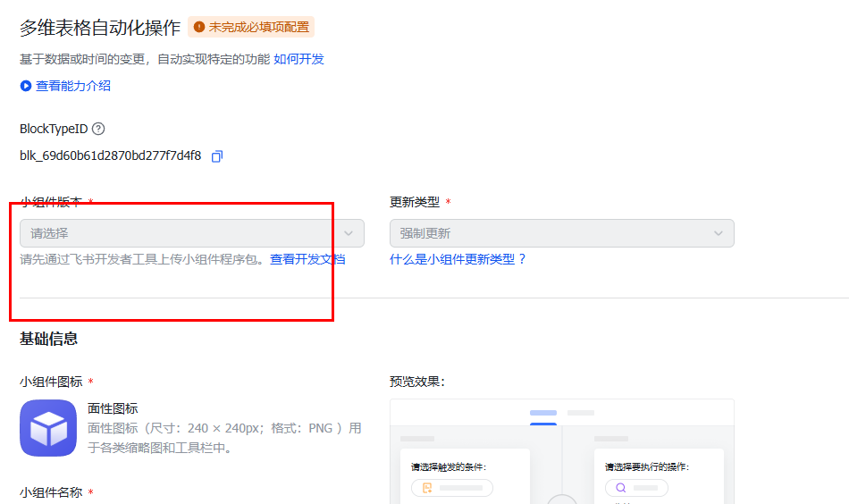Click the 查看能力介绍 play icon
Image resolution: width=849 pixels, height=504 pixels.
[25, 86]
